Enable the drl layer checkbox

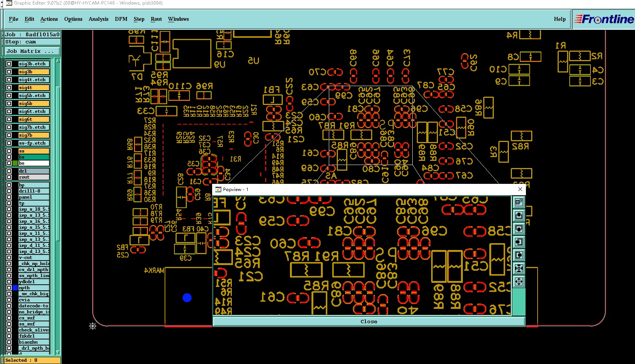9,171
